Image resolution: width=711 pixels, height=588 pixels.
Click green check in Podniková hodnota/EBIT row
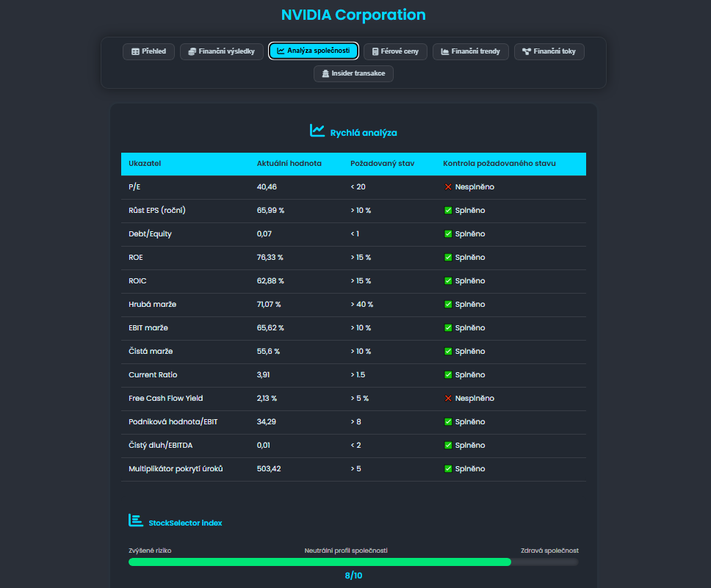[448, 422]
